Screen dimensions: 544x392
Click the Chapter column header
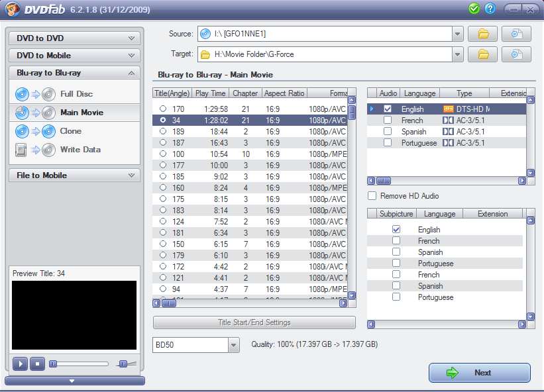(x=245, y=93)
